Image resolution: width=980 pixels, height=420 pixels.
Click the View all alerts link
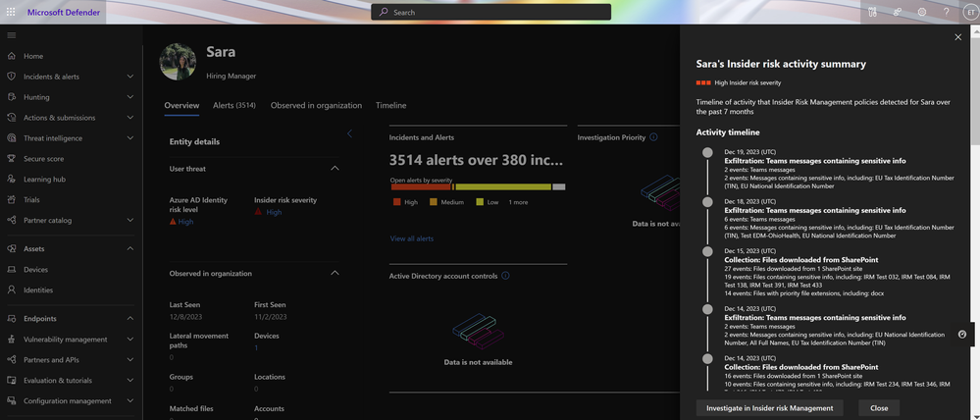pos(411,238)
